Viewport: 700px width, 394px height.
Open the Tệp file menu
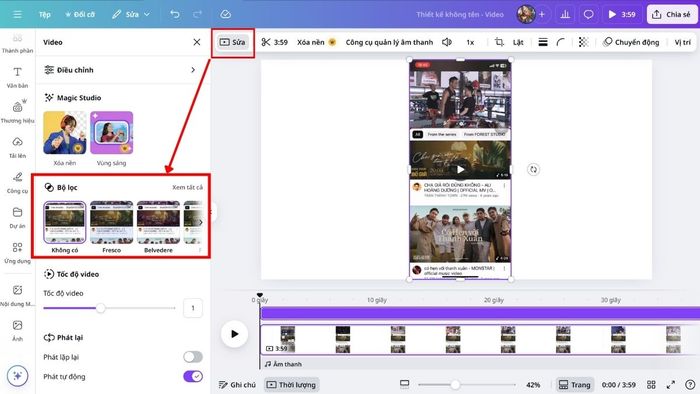45,14
